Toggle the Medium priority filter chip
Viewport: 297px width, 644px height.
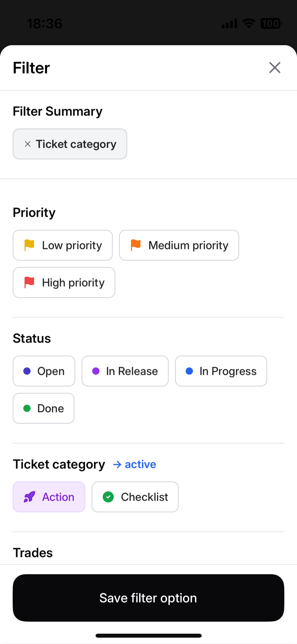[x=179, y=245]
